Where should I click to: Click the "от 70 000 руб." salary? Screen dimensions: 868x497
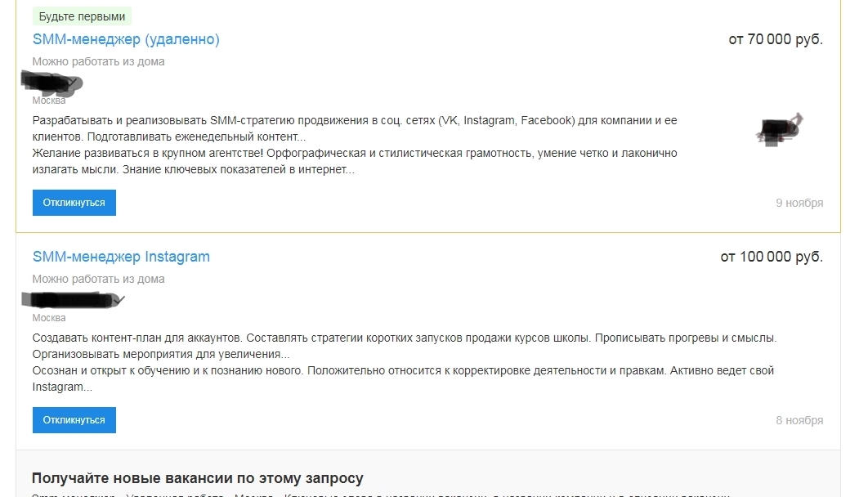pos(776,39)
